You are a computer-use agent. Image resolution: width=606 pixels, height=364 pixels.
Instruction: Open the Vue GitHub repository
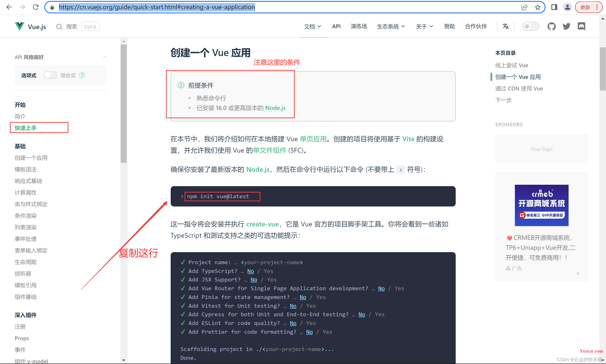tap(551, 26)
